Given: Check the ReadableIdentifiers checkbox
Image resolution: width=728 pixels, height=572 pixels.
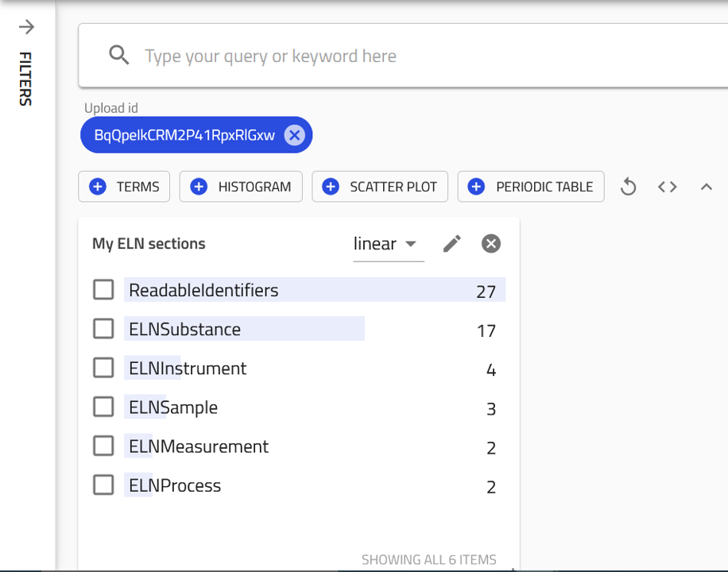Looking at the screenshot, I should tap(103, 290).
